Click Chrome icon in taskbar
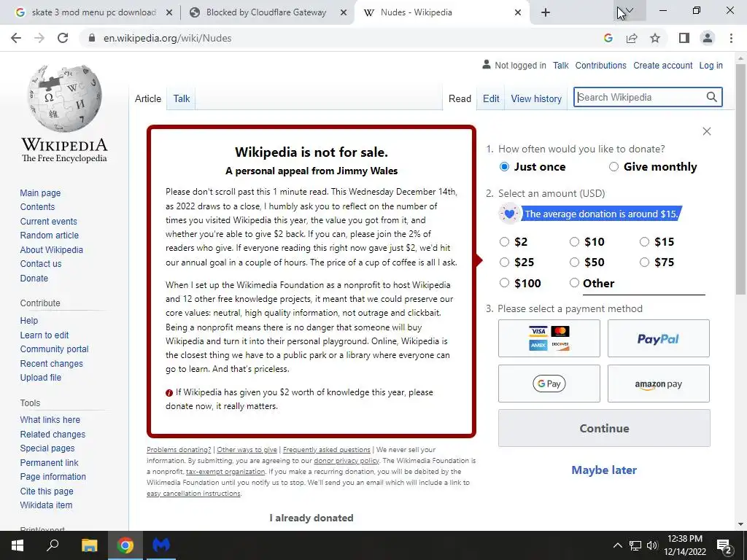The width and height of the screenshot is (747, 560). point(125,545)
